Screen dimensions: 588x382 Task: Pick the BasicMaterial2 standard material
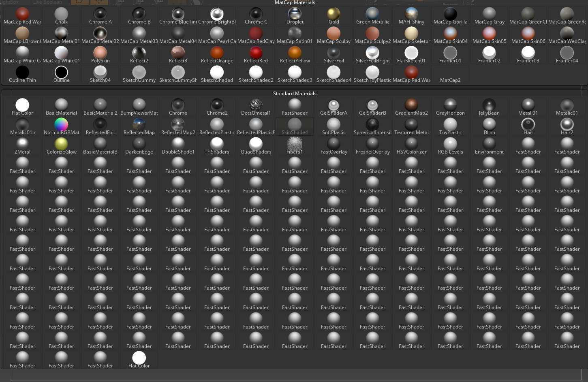point(100,107)
